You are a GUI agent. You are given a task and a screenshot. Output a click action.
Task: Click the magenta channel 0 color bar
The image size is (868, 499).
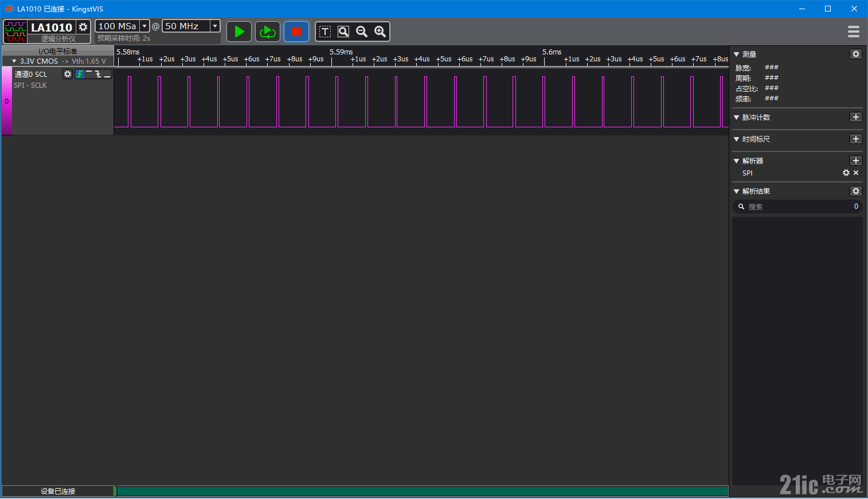(7, 101)
